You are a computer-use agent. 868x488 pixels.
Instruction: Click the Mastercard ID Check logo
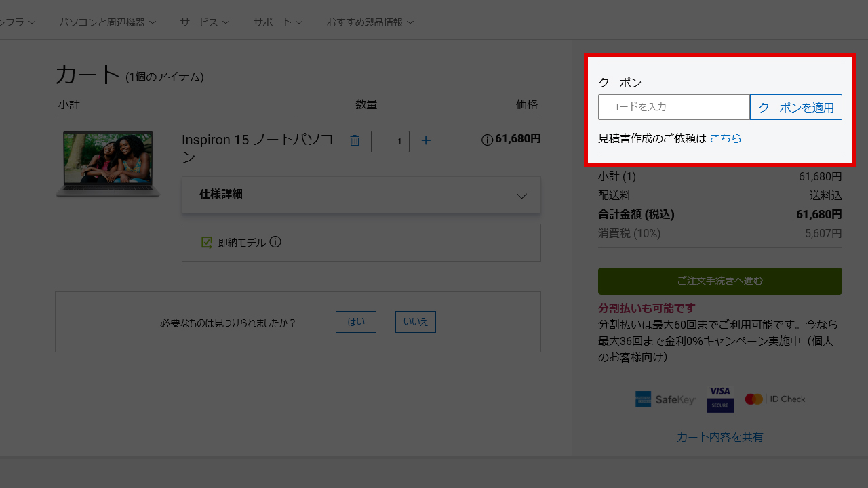[775, 399]
